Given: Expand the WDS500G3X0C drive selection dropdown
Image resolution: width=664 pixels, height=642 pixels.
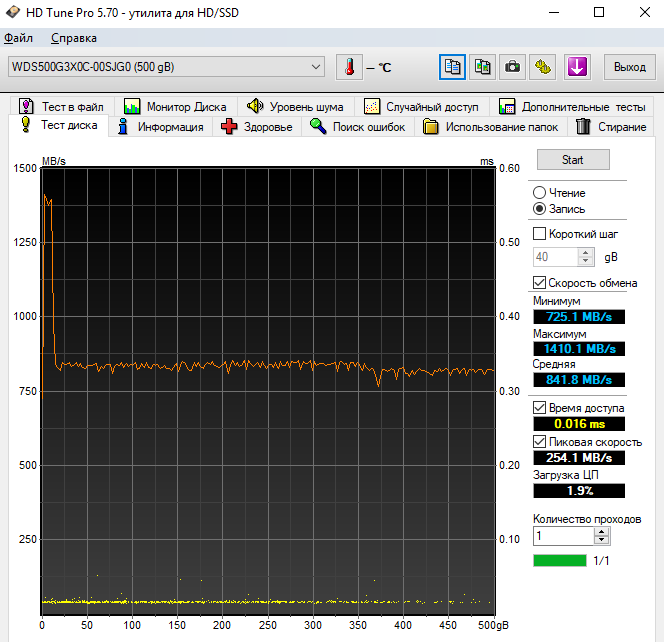Looking at the screenshot, I should click(x=316, y=67).
